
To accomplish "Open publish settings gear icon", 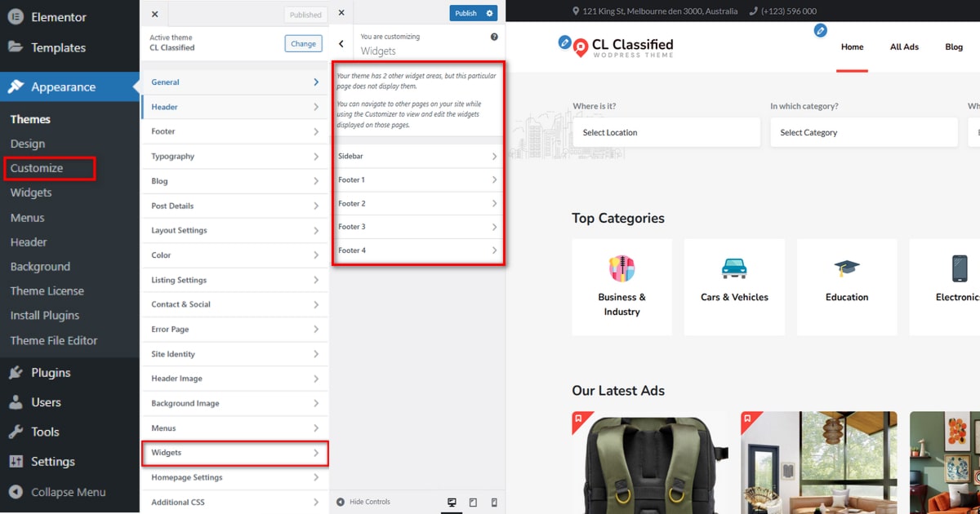I will [x=490, y=13].
